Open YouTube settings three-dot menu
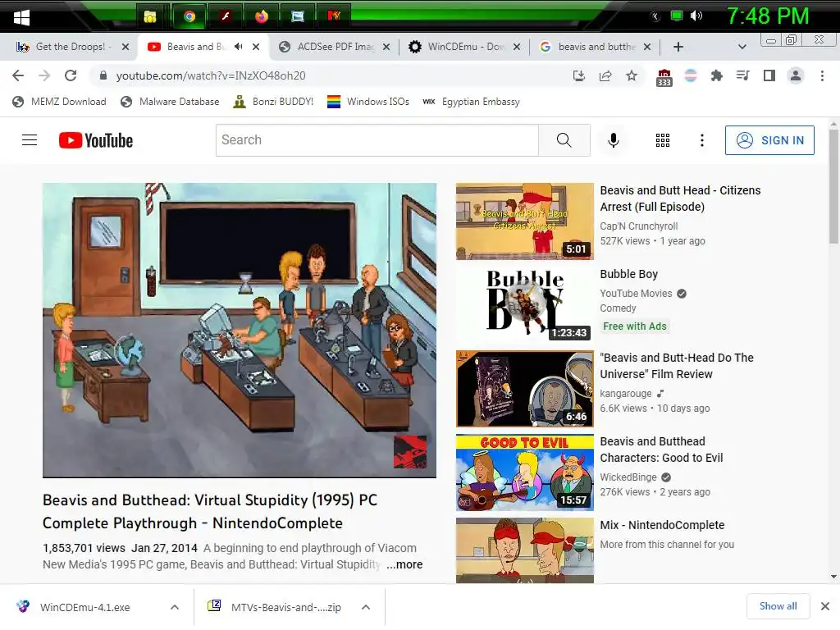 (702, 140)
